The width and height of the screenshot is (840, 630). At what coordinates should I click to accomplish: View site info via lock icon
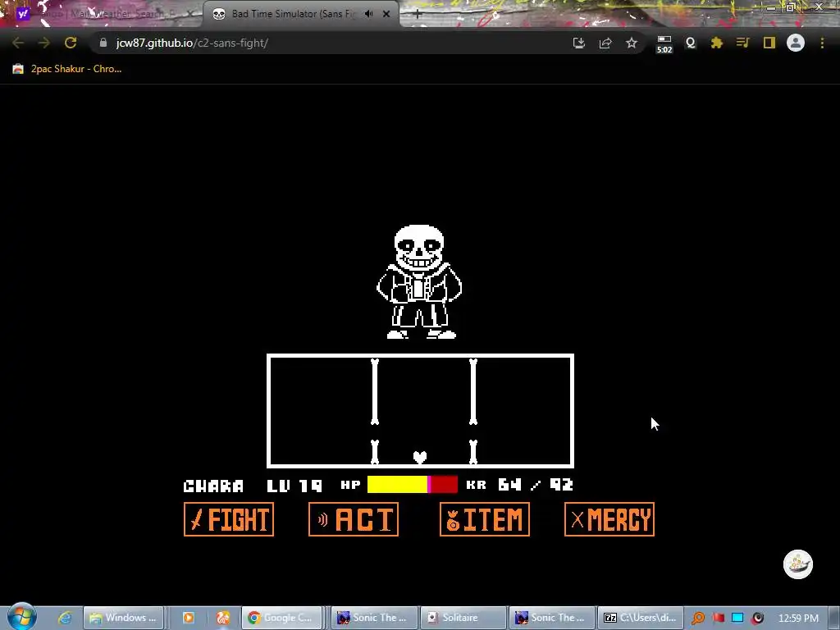coord(103,43)
